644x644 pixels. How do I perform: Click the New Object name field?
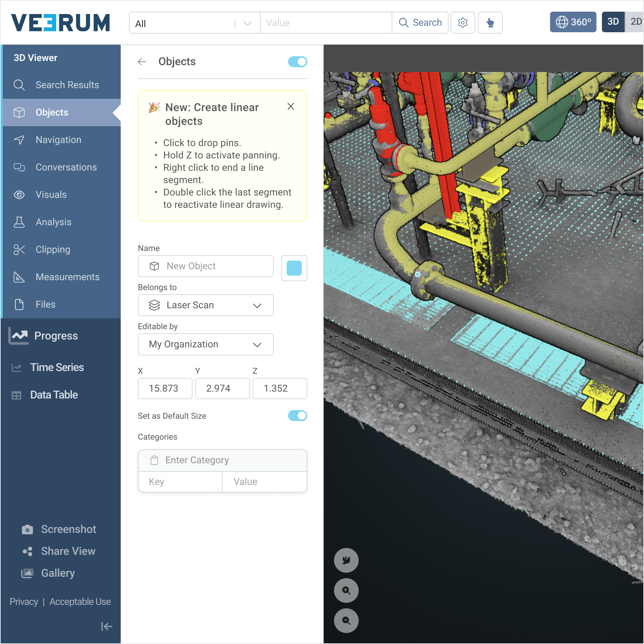[x=205, y=266]
